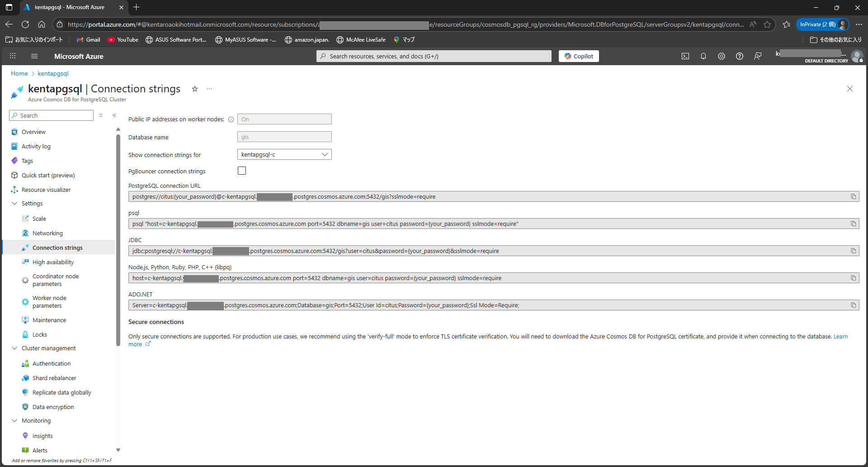Image resolution: width=868 pixels, height=467 pixels.
Task: Enable PgBouncer connection strings
Action: tap(242, 171)
